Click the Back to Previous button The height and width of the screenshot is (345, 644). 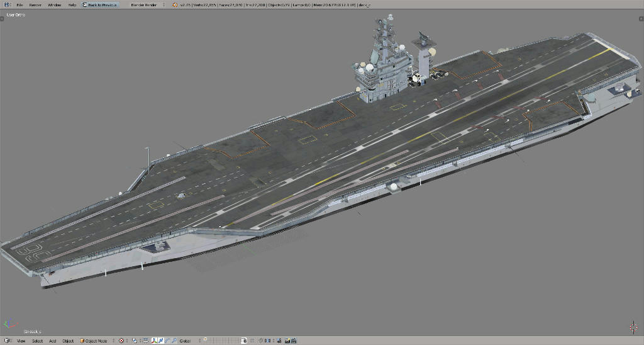[x=99, y=4]
